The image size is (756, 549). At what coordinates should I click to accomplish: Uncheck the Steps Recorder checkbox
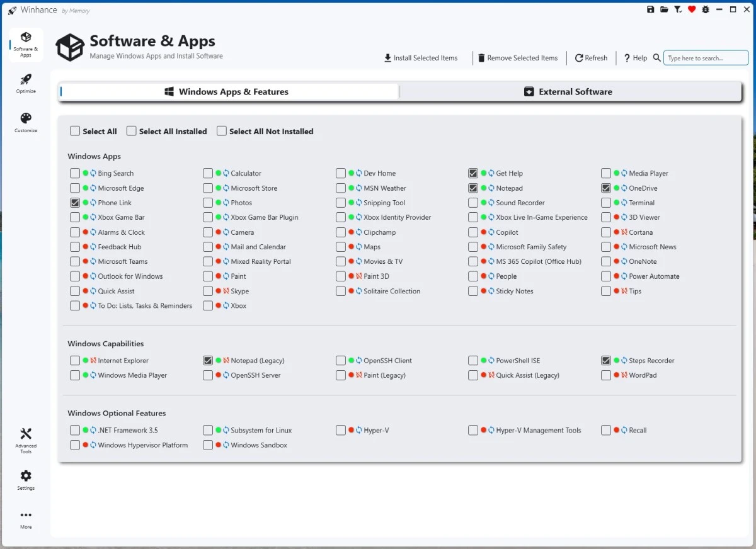coord(606,361)
